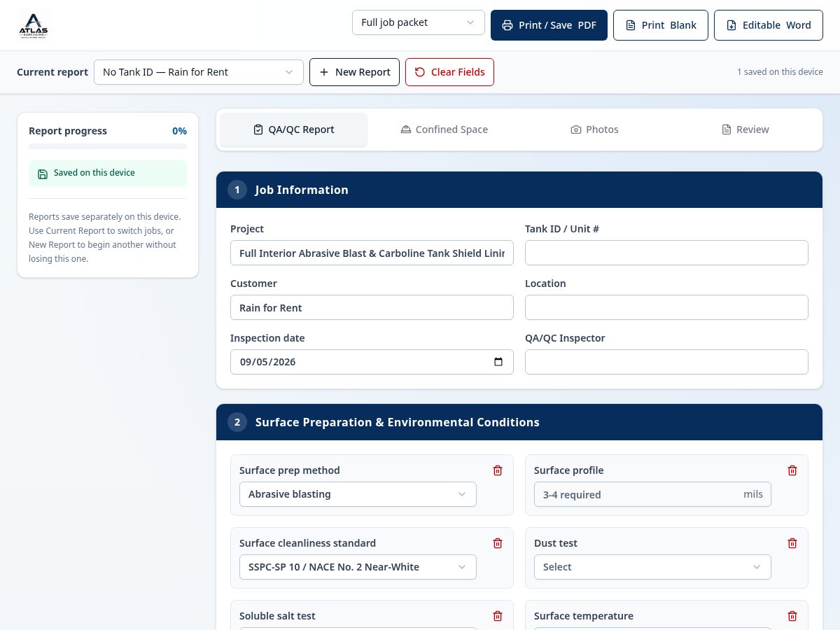Viewport: 840px width, 630px height.
Task: Click download-file icon in Editable Word button
Action: click(731, 25)
